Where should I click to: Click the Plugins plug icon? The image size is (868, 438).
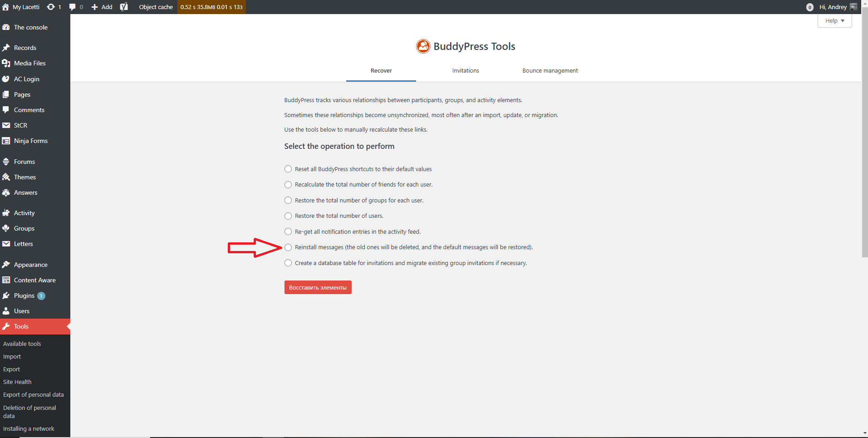[x=6, y=295]
